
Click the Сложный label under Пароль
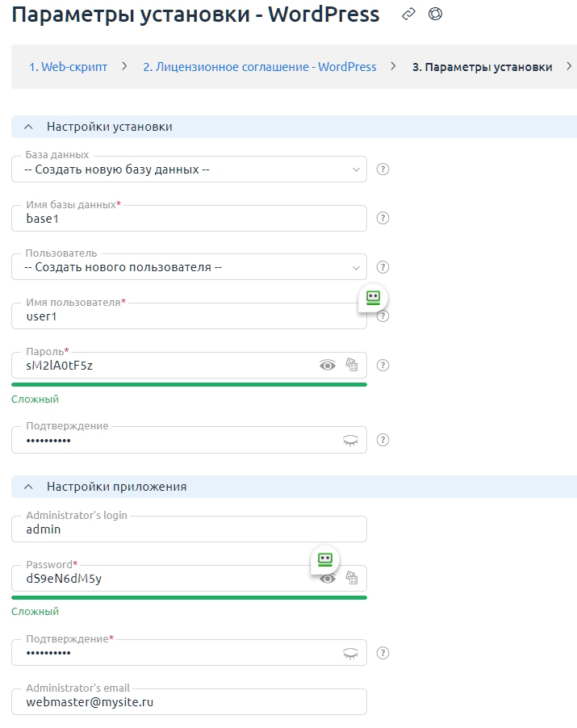click(x=36, y=399)
